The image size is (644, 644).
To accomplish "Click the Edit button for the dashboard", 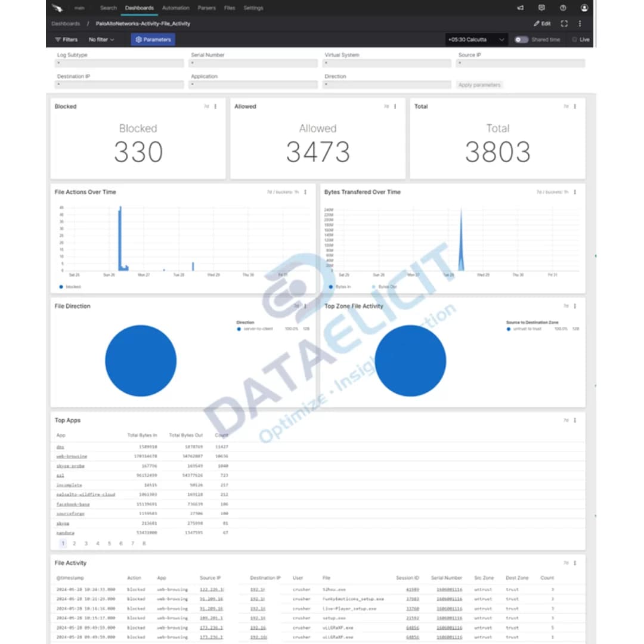I will (543, 23).
